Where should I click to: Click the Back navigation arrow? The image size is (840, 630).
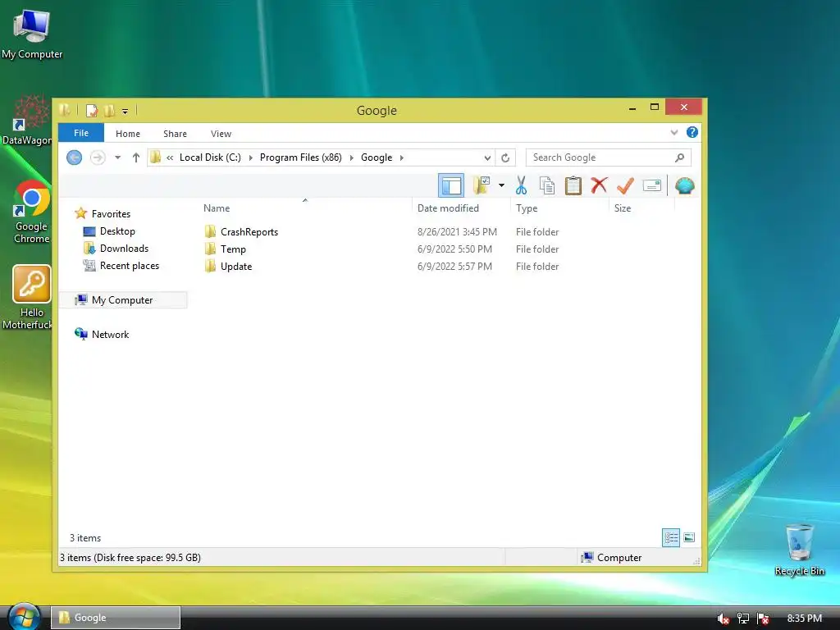[x=74, y=157]
